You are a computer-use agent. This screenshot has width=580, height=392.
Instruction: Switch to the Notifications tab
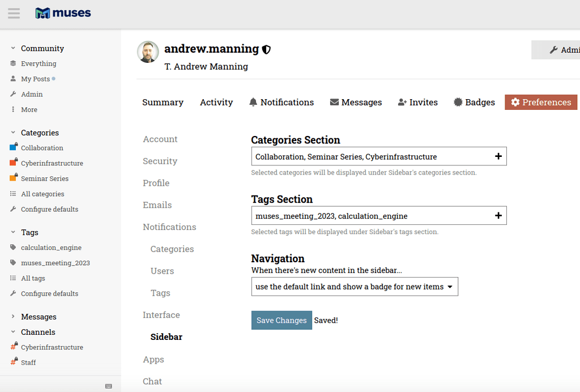tap(282, 102)
